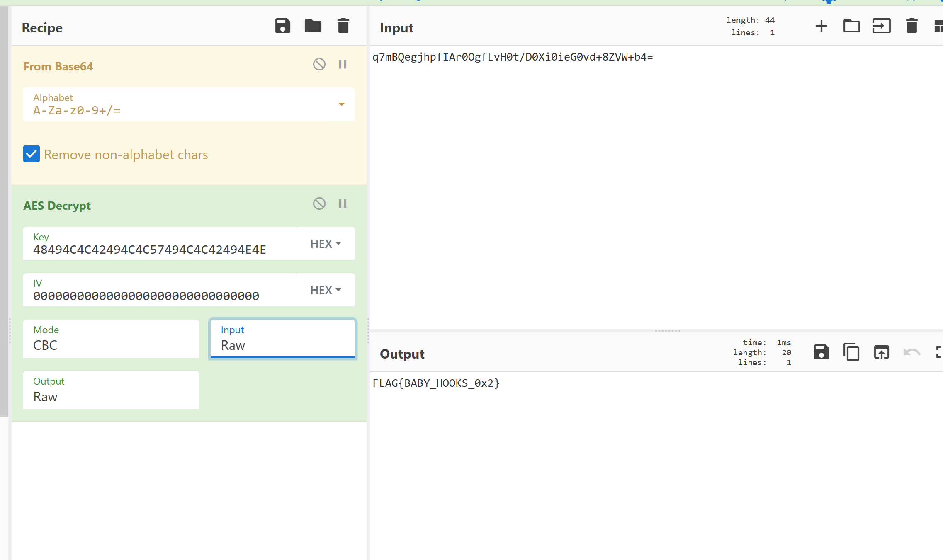Set breakpoint on AES Decrypt operation
This screenshot has width=943, height=560.
coord(343,204)
